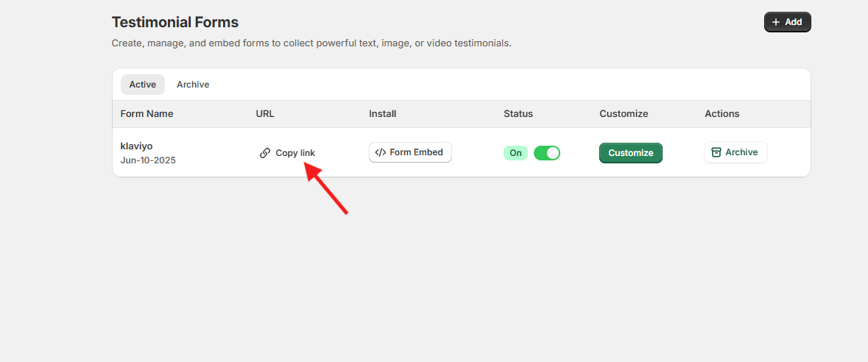Click the Status column header

click(518, 114)
